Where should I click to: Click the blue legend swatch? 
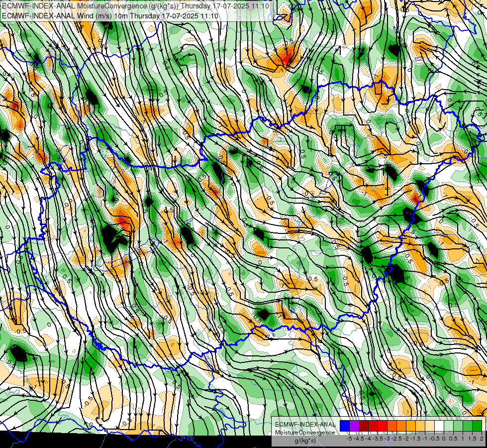click(345, 426)
